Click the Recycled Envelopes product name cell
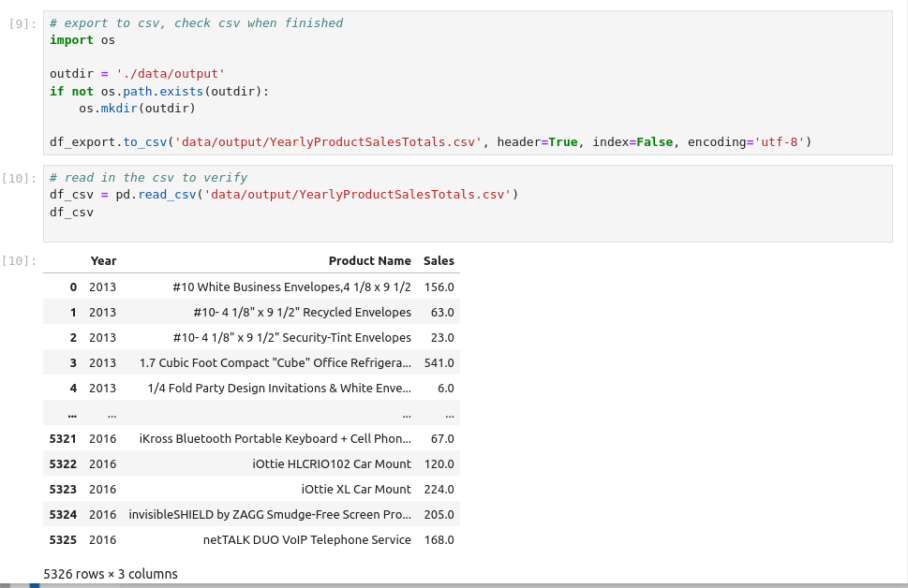Image resolution: width=908 pixels, height=588 pixels. click(x=302, y=312)
